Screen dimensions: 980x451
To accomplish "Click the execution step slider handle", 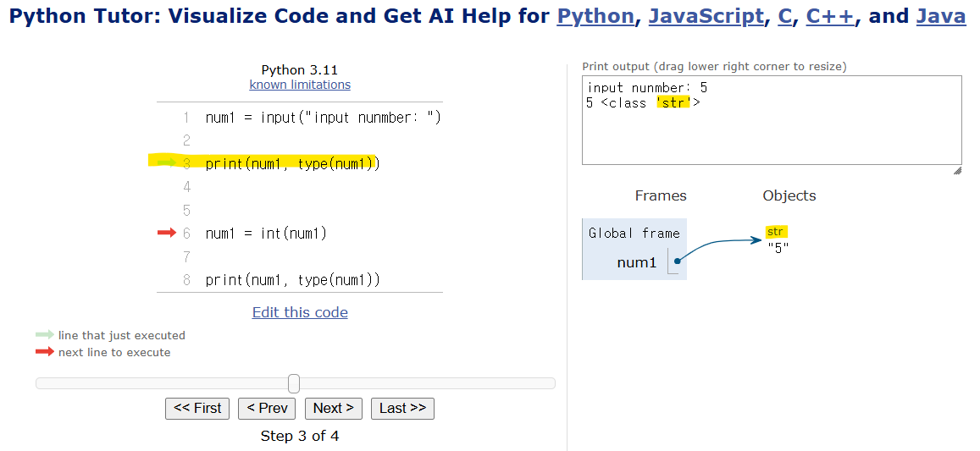I will pos(294,383).
